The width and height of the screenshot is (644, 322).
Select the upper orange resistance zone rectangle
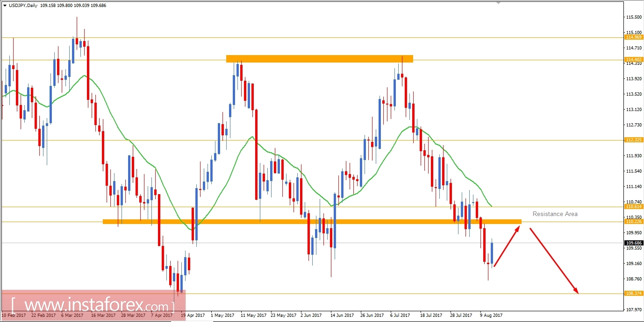click(x=319, y=58)
